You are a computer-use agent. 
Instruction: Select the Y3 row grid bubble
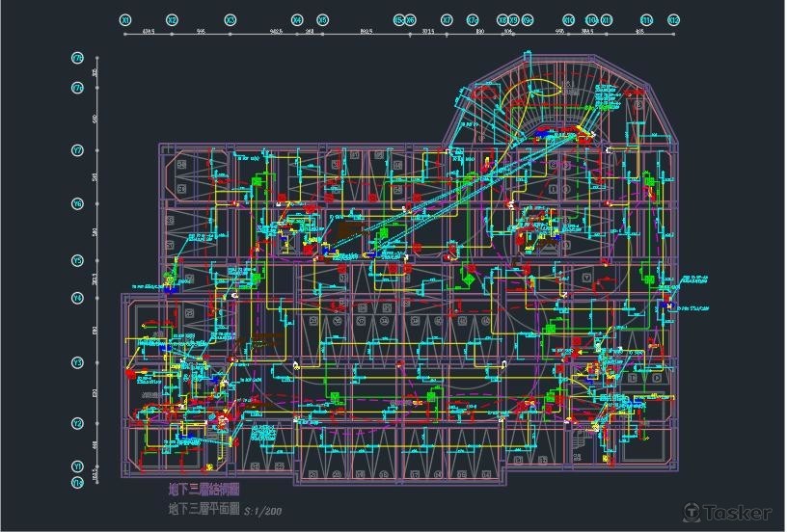(x=77, y=362)
